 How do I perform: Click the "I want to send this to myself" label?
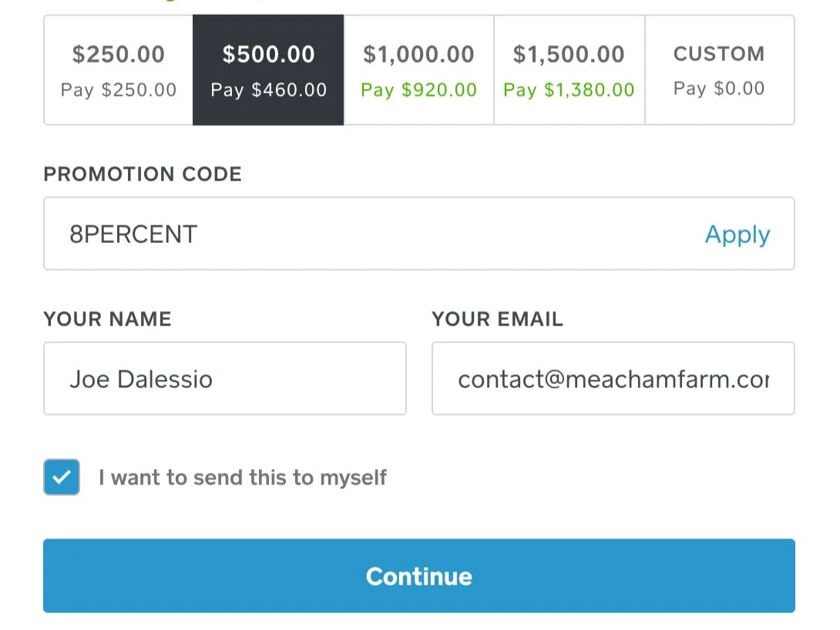(243, 478)
